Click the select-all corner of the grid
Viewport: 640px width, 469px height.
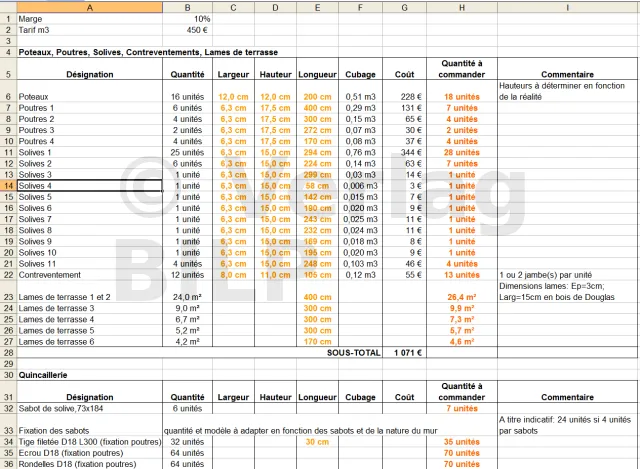coord(7,6)
